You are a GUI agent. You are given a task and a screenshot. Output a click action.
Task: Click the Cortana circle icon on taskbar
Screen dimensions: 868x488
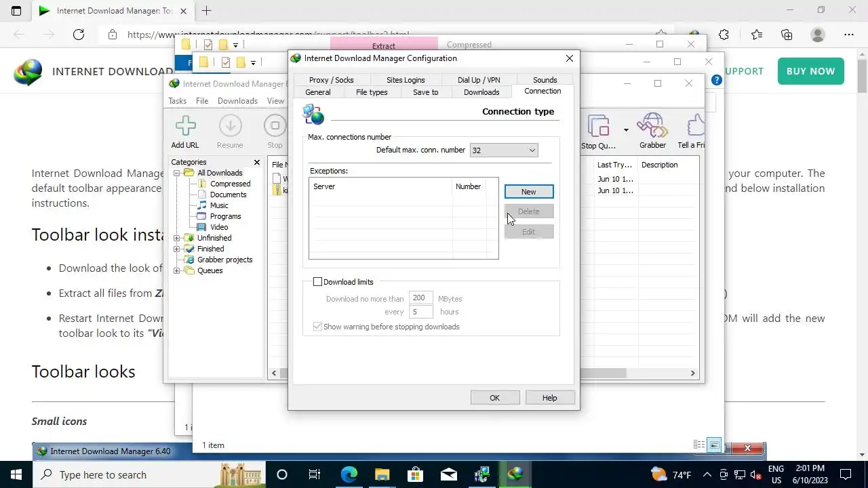tap(282, 474)
